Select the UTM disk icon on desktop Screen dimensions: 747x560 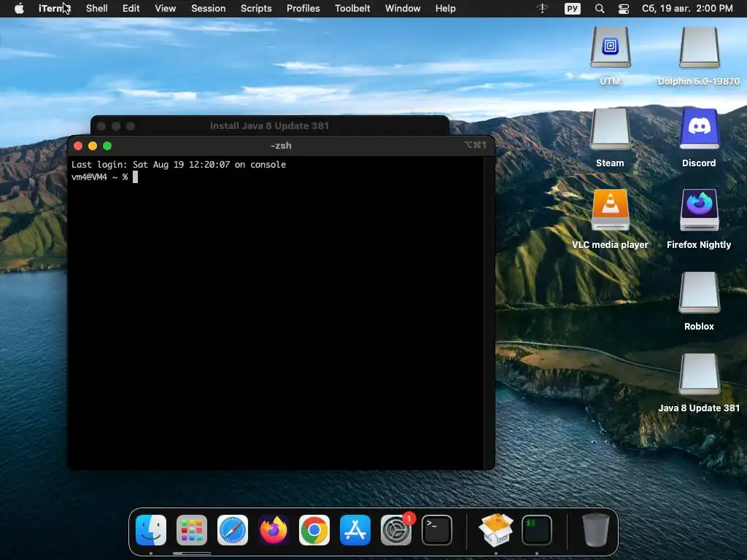[x=611, y=47]
